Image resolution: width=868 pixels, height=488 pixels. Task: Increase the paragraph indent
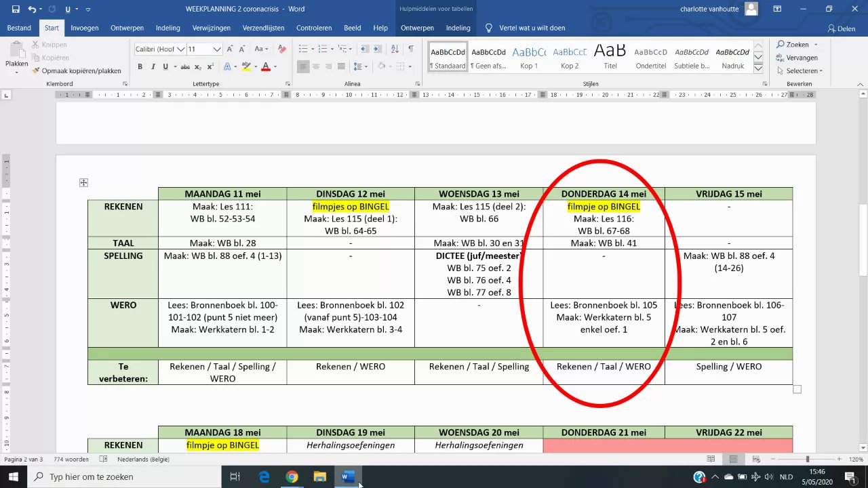(378, 49)
